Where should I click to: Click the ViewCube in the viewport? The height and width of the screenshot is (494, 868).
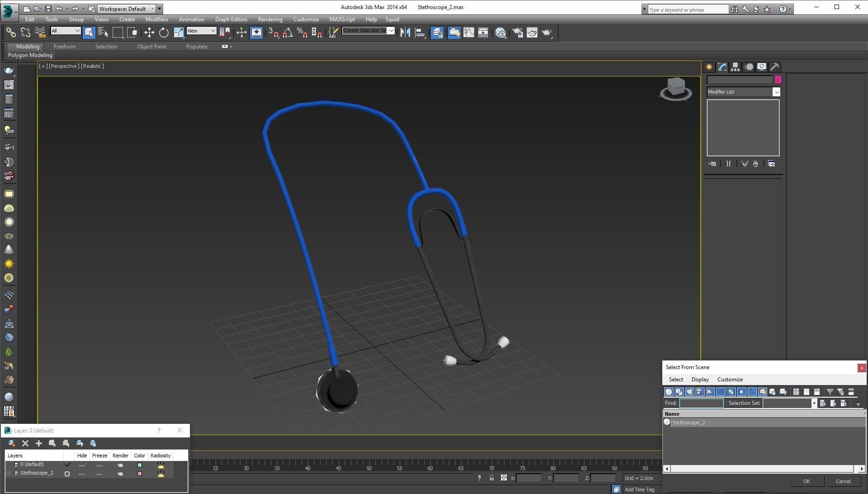click(675, 87)
